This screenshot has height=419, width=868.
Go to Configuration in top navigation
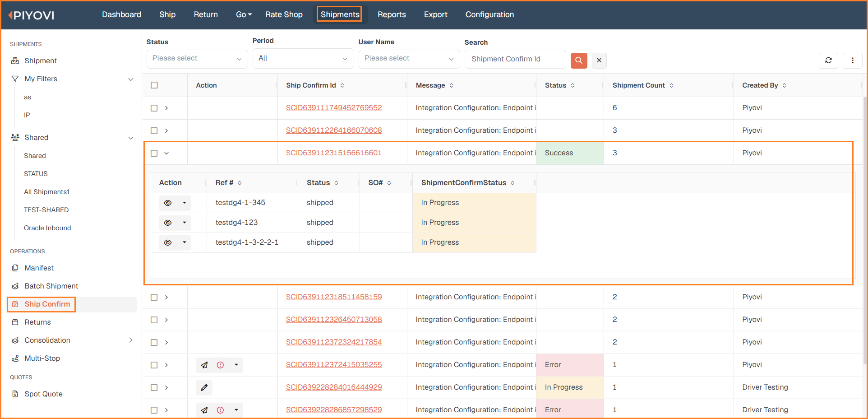click(489, 14)
